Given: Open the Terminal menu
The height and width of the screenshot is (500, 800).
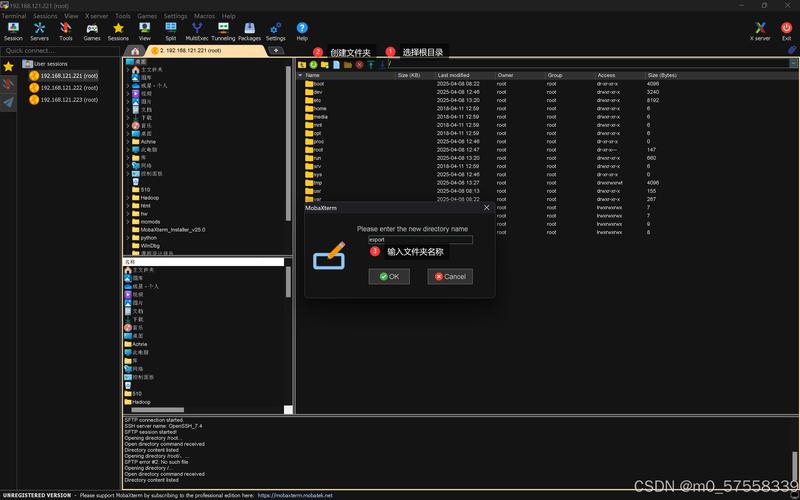Looking at the screenshot, I should point(14,16).
